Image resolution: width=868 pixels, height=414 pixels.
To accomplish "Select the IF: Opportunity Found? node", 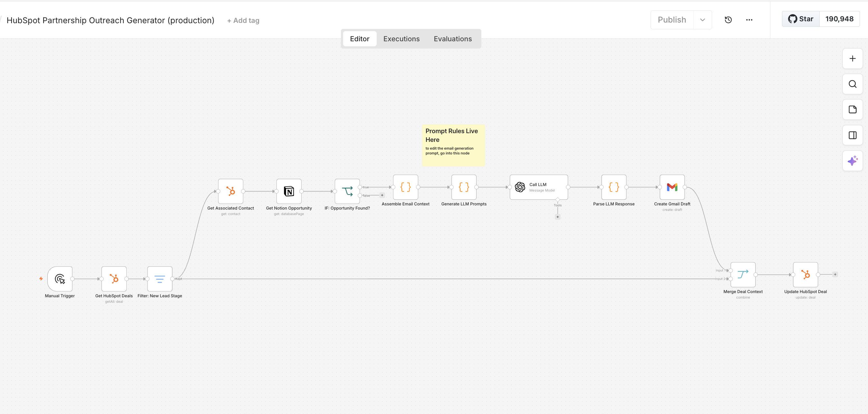I will pos(347,191).
